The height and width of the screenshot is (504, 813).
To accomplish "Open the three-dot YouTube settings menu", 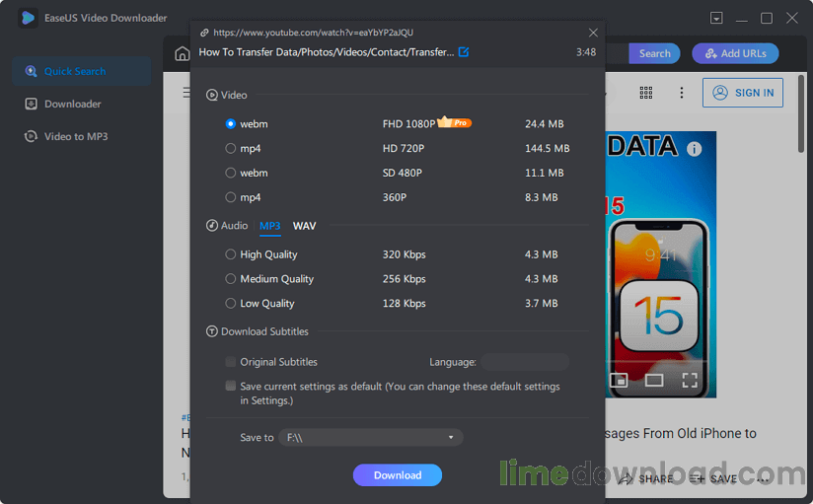I will point(681,93).
